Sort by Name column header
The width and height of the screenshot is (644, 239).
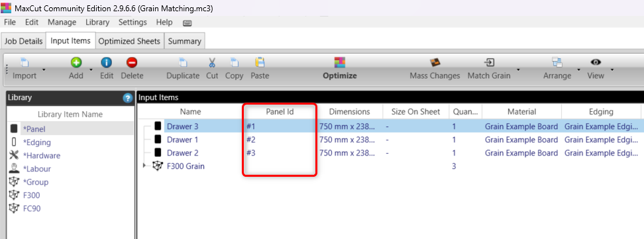coord(191,112)
